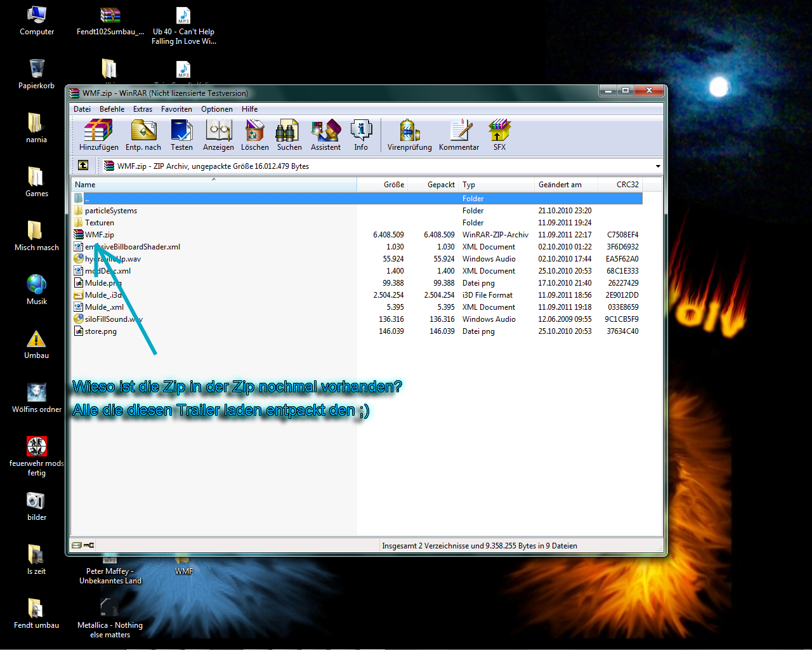Click the Löschen delete icon

click(x=254, y=135)
